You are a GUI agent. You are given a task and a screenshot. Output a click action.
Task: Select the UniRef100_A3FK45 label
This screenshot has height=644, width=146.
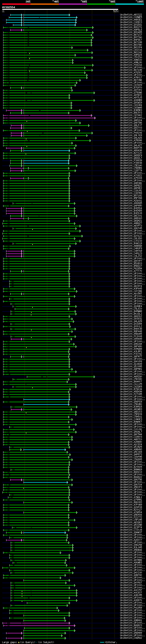point(131,289)
